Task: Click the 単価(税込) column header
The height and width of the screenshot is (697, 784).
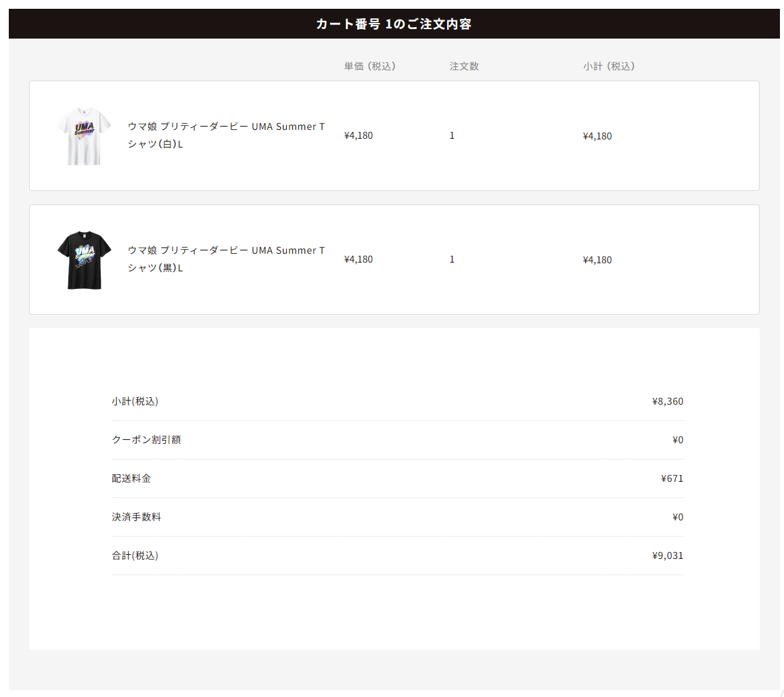Action: pyautogui.click(x=369, y=66)
